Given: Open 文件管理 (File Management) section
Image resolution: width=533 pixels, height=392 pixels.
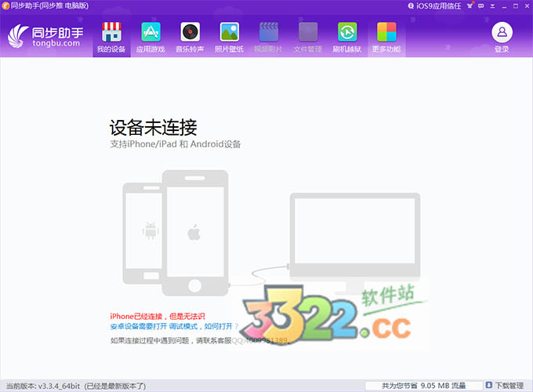Looking at the screenshot, I should click(x=308, y=37).
